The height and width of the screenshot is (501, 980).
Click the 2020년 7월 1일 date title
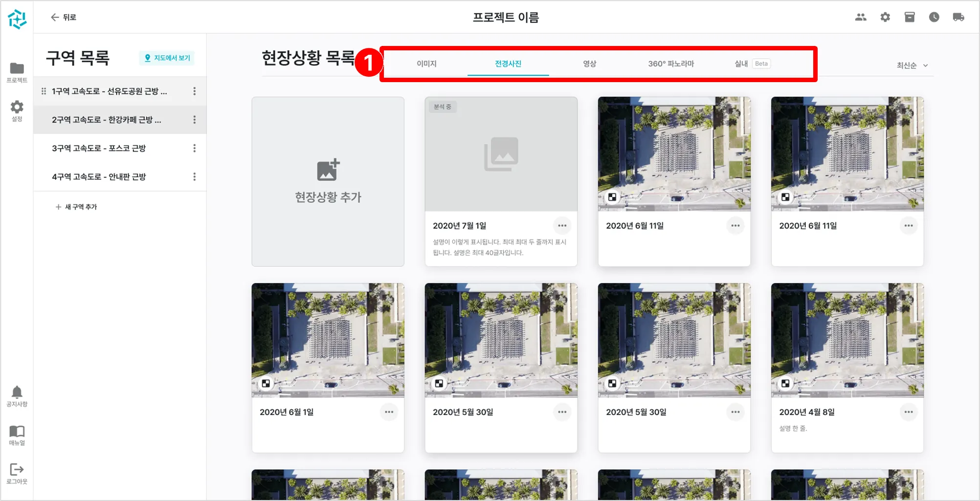tap(459, 226)
